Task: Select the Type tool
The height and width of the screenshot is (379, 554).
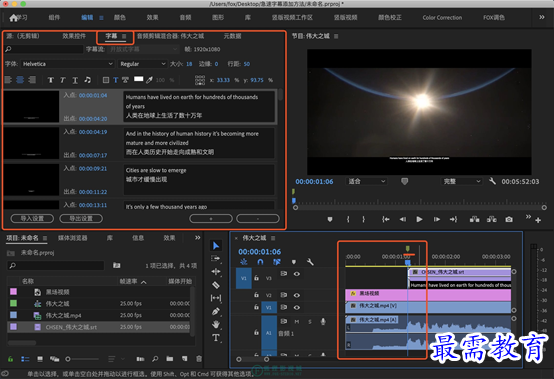Action: (216, 338)
